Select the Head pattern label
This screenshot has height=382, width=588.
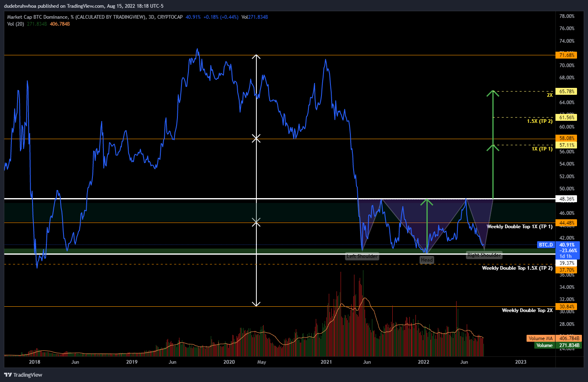pos(427,260)
